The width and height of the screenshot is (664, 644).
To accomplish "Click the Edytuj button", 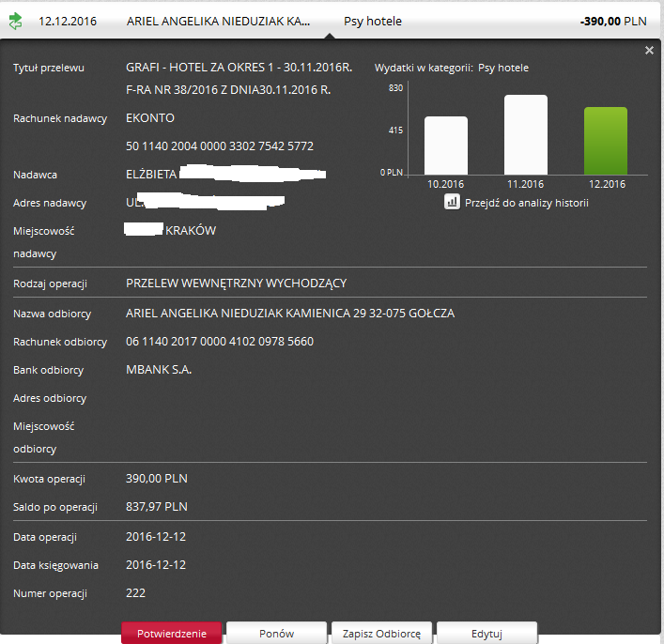I will point(486,634).
